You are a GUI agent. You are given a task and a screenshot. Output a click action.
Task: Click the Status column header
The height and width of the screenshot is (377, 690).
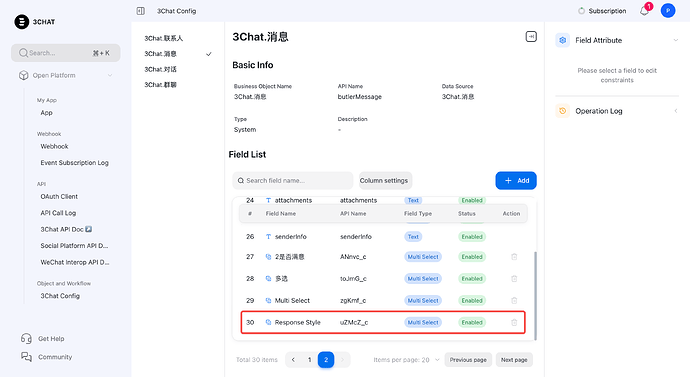coord(466,213)
